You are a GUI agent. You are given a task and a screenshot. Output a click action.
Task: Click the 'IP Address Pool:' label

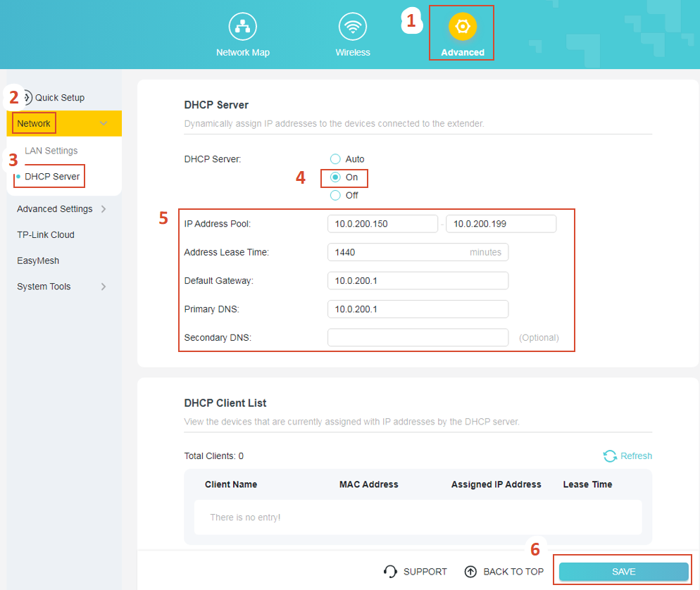point(218,224)
